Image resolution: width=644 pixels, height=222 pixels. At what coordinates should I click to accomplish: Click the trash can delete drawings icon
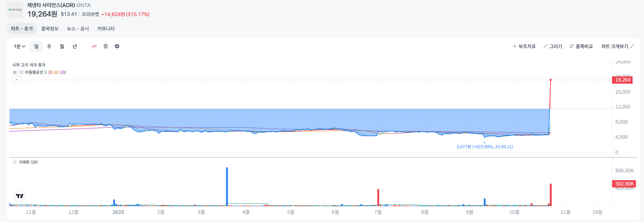106,46
